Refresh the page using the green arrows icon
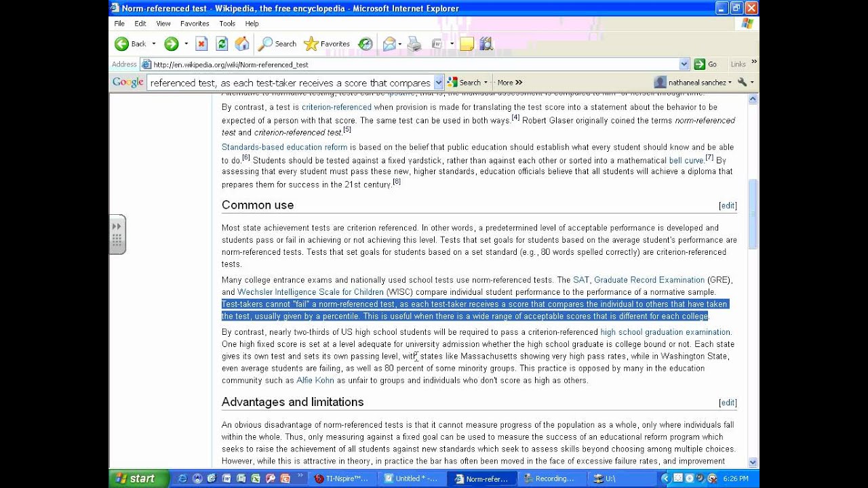Viewport: 868px width, 488px height. (222, 44)
